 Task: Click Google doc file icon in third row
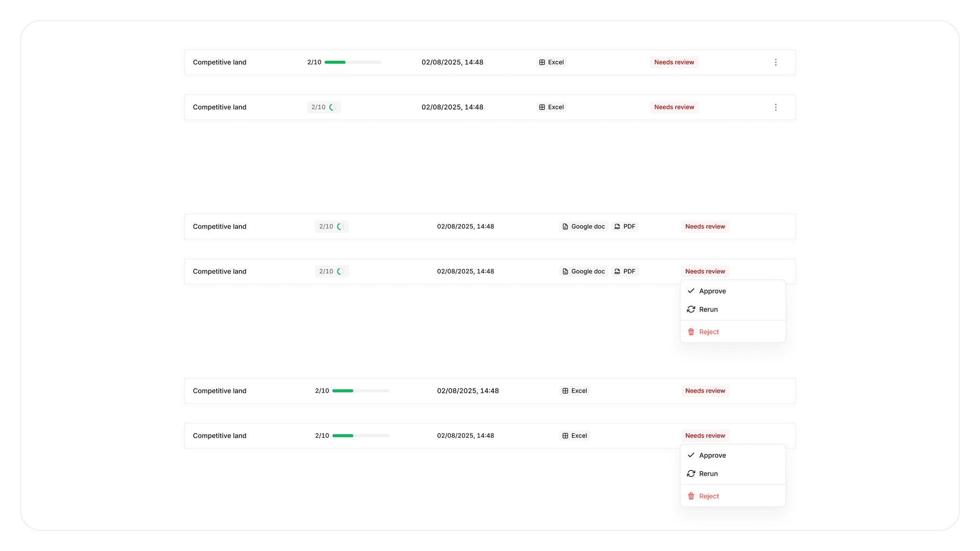pyautogui.click(x=565, y=227)
